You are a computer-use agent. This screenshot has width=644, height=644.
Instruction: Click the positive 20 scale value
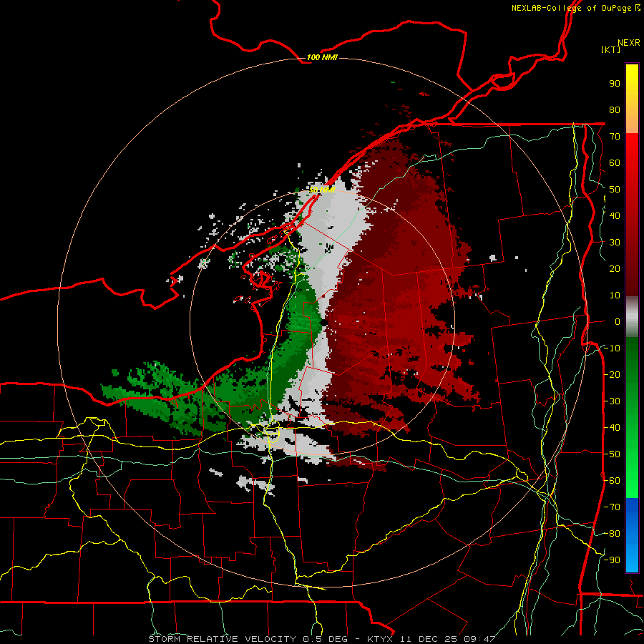click(x=615, y=268)
